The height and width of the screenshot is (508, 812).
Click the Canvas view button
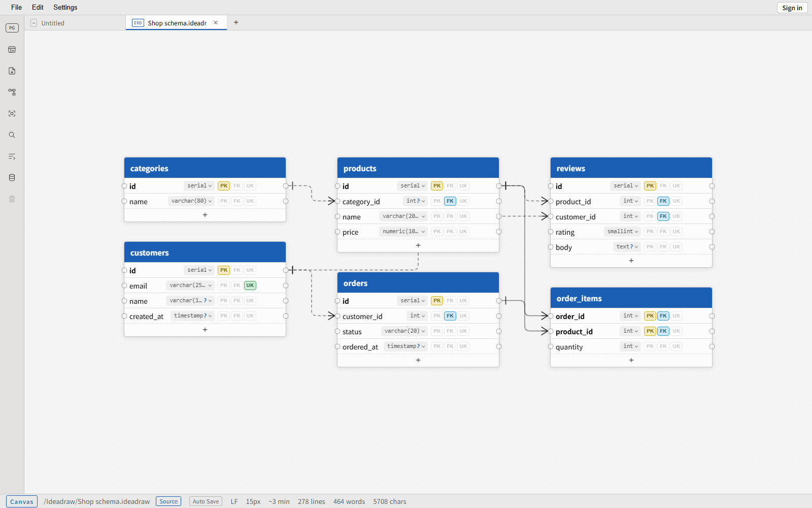pos(22,501)
